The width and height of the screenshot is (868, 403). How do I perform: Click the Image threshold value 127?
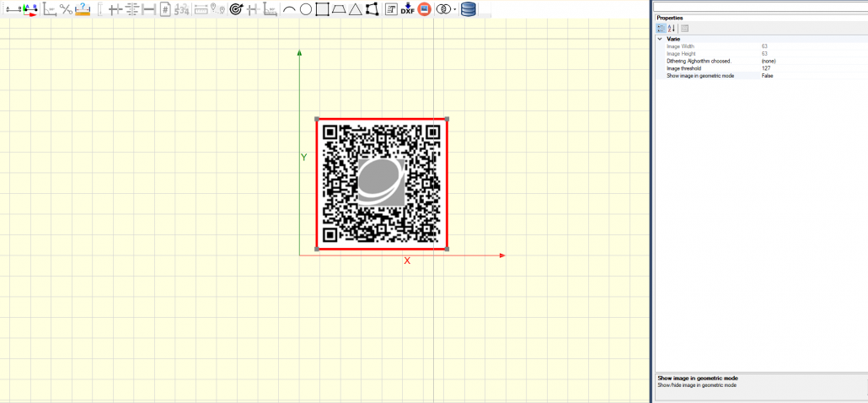[765, 68]
